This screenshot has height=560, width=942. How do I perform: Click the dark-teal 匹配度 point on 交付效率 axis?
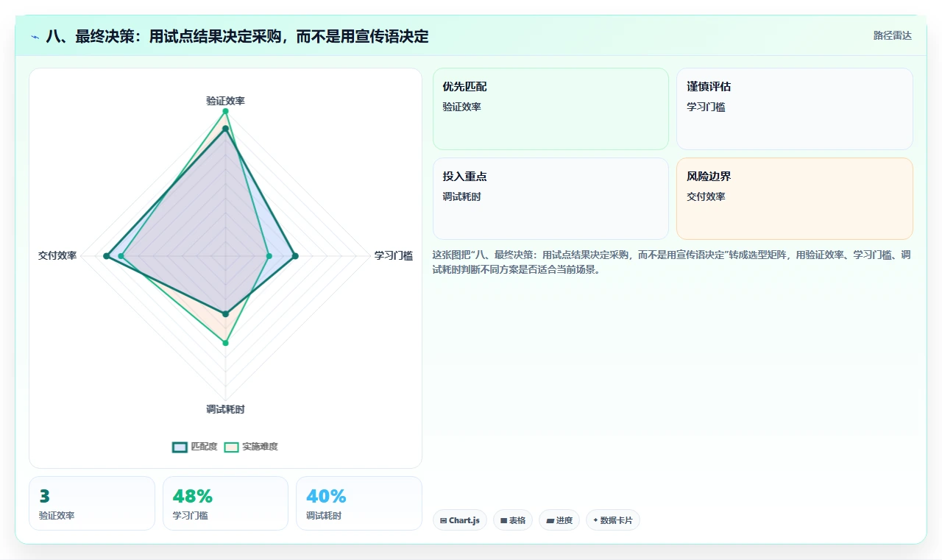click(106, 256)
